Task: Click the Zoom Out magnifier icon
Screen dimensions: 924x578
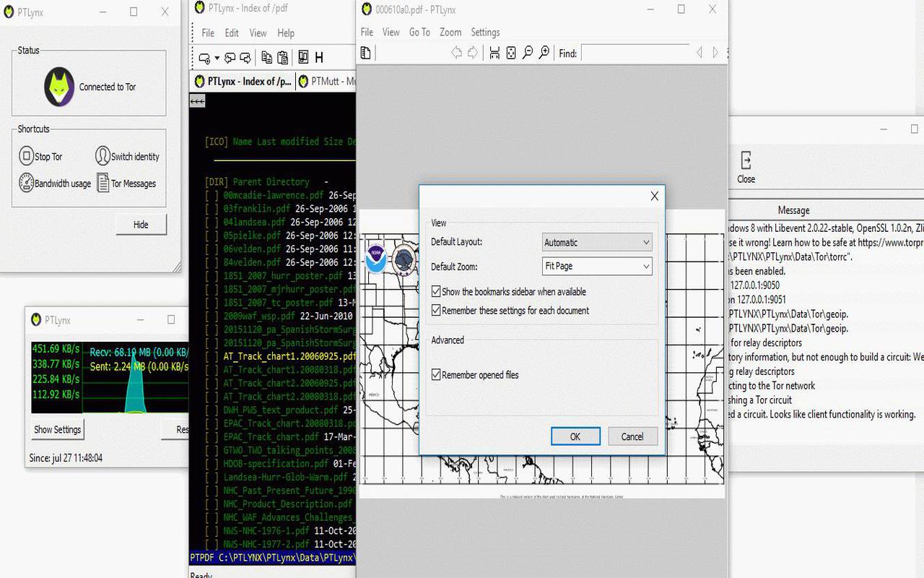Action: (x=528, y=53)
